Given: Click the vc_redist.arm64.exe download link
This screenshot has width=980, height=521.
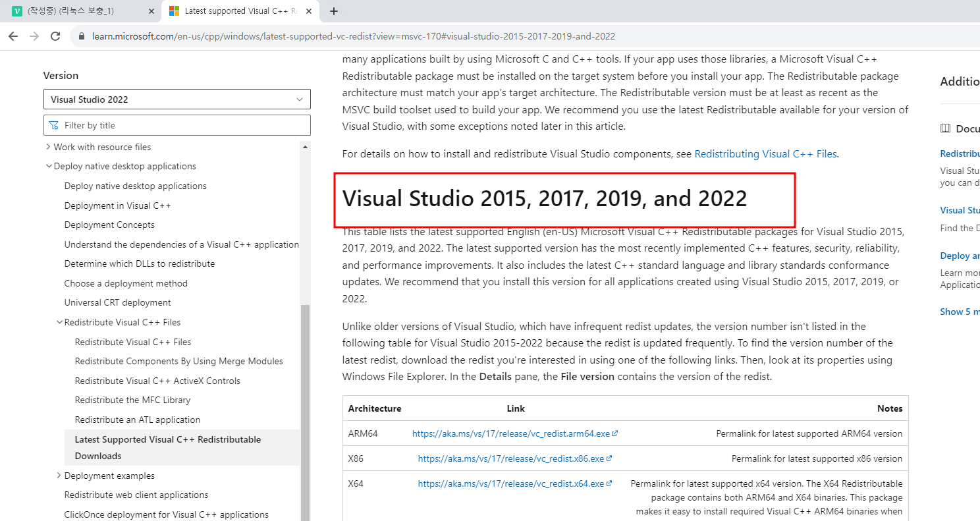Looking at the screenshot, I should (x=511, y=433).
